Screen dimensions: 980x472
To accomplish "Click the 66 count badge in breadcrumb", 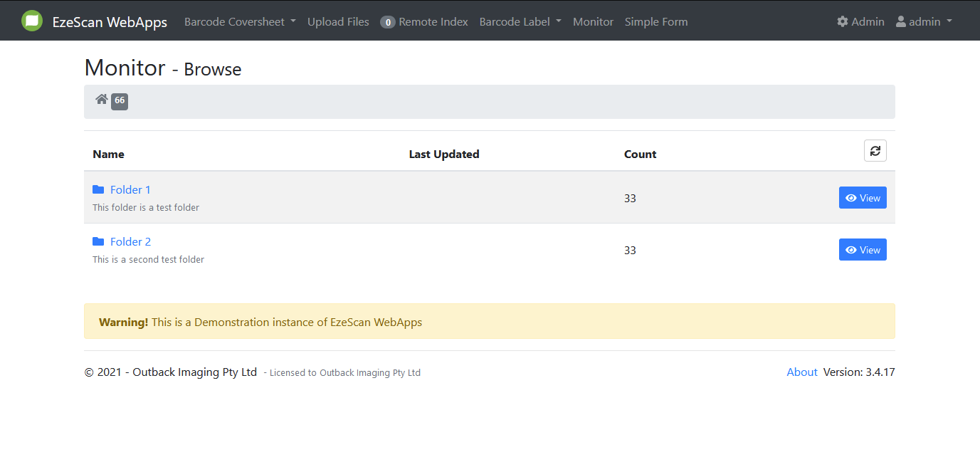I will point(120,101).
